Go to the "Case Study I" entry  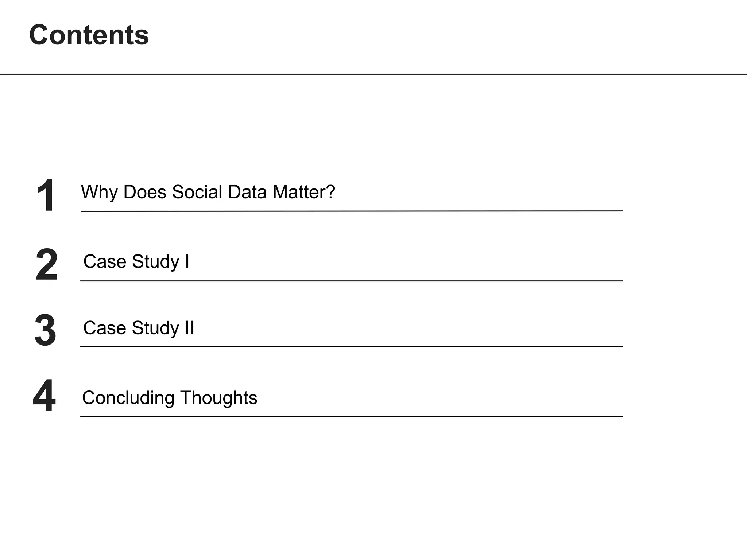[x=136, y=261]
